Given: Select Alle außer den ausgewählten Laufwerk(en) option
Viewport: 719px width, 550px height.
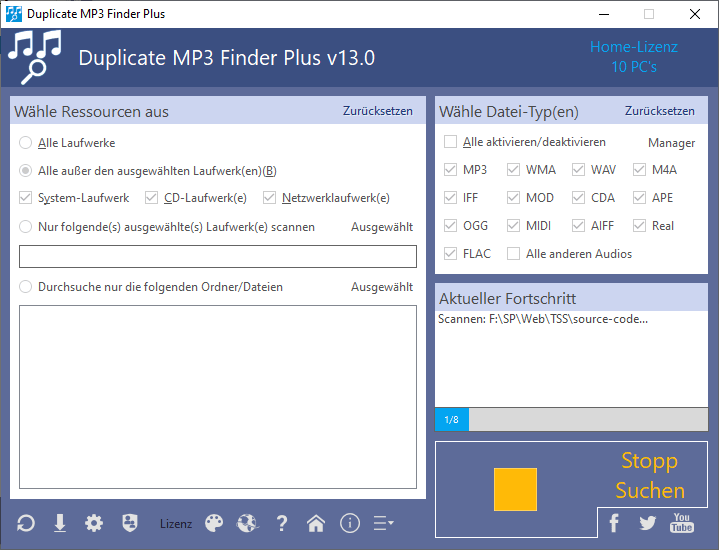Looking at the screenshot, I should [x=26, y=171].
